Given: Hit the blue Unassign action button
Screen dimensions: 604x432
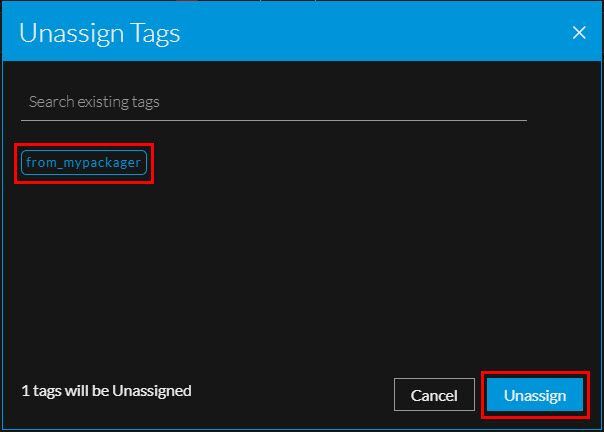Looking at the screenshot, I should pyautogui.click(x=534, y=395).
